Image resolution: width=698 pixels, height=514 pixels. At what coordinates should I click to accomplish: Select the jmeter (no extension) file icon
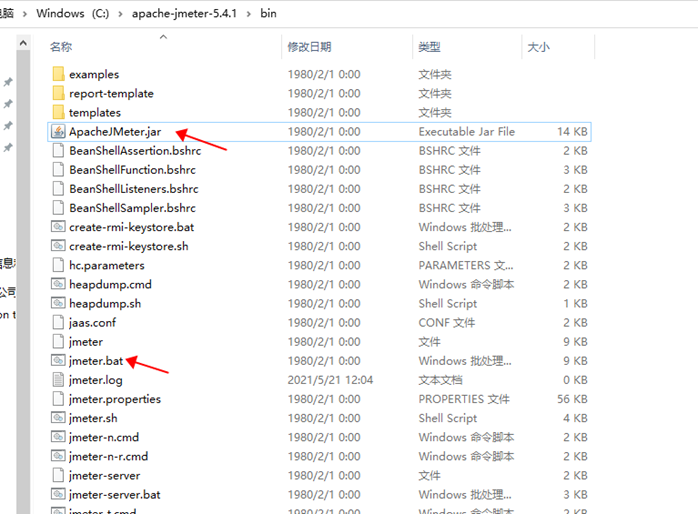[x=58, y=341]
